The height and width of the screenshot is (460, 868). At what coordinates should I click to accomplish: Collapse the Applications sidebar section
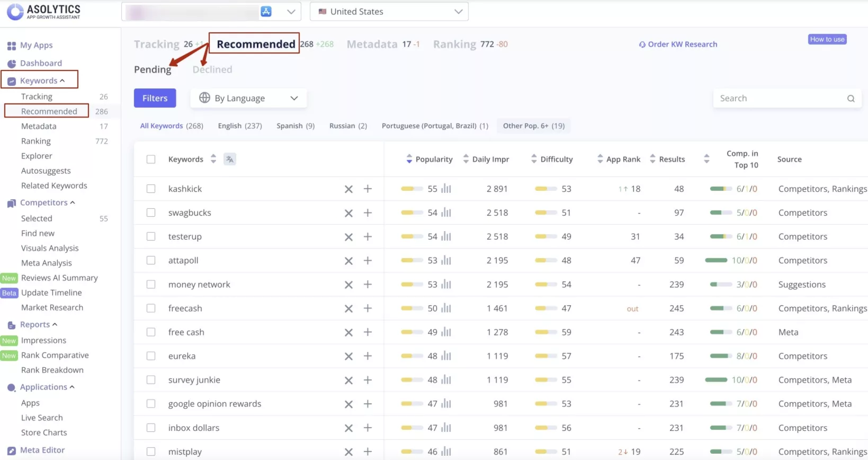[x=72, y=387]
